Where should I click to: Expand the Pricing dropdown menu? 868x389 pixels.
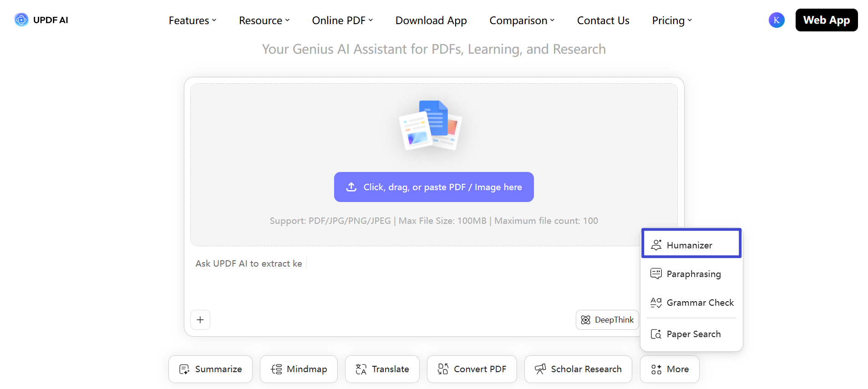pyautogui.click(x=672, y=20)
